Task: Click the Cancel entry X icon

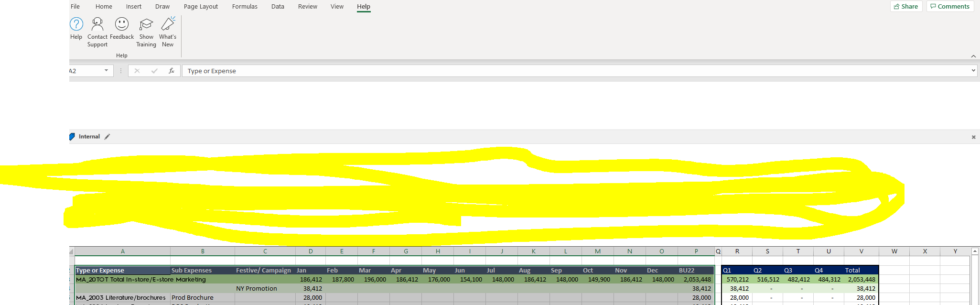Action: tap(137, 71)
